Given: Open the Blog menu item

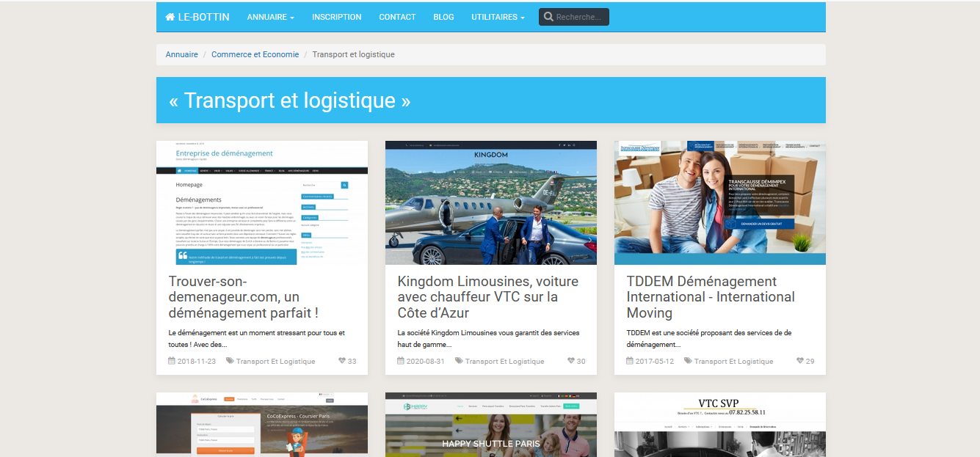Looking at the screenshot, I should click(443, 17).
